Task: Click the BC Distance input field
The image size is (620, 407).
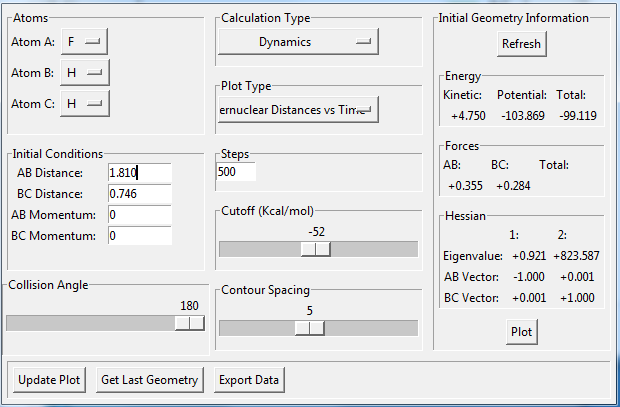Action: pos(139,194)
